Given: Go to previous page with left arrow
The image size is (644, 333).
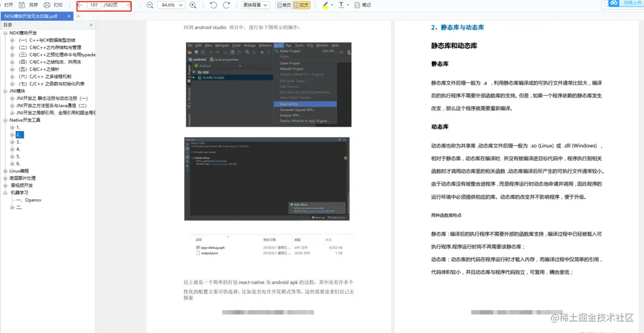Looking at the screenshot, I should [80, 5].
